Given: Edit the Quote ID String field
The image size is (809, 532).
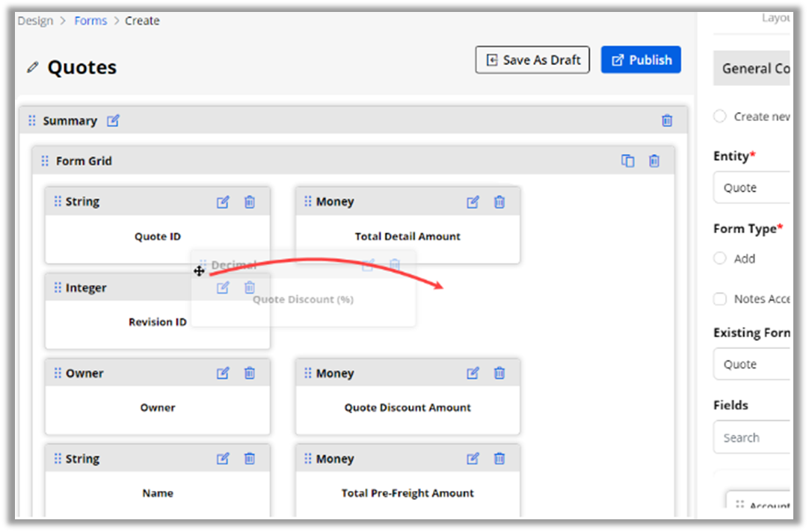Looking at the screenshot, I should 223,202.
